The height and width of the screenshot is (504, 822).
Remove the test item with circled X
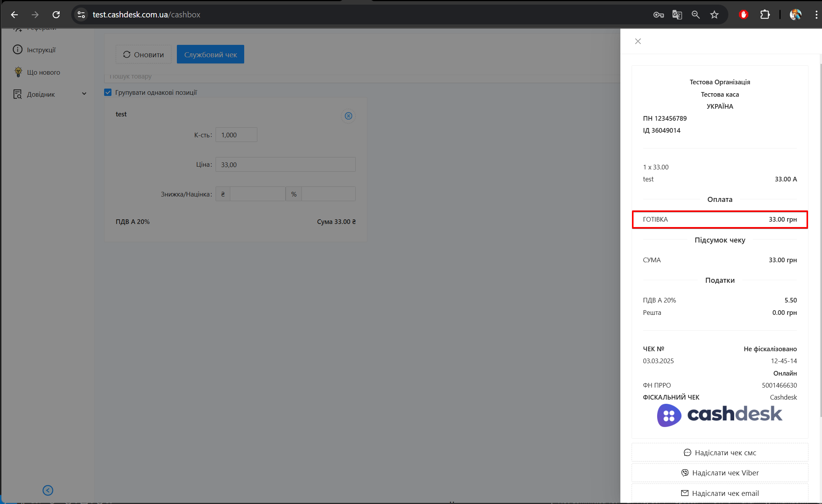pos(348,116)
